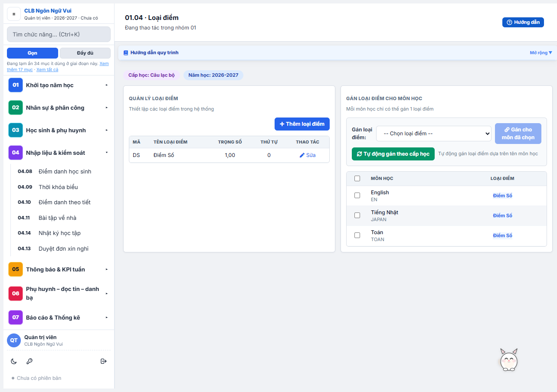Screen dimensions: 557x392
Task: Click the Tìm chức năng search field
Action: coord(59,34)
